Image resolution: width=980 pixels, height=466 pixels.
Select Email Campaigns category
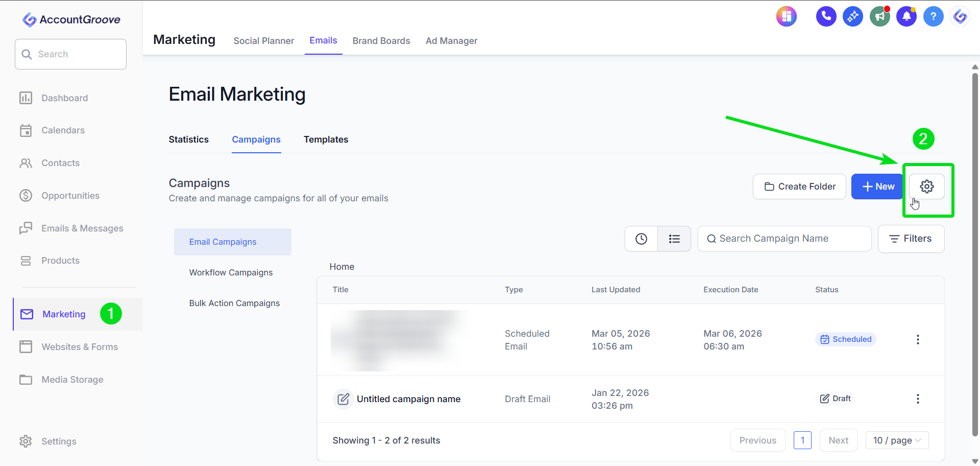coord(233,242)
